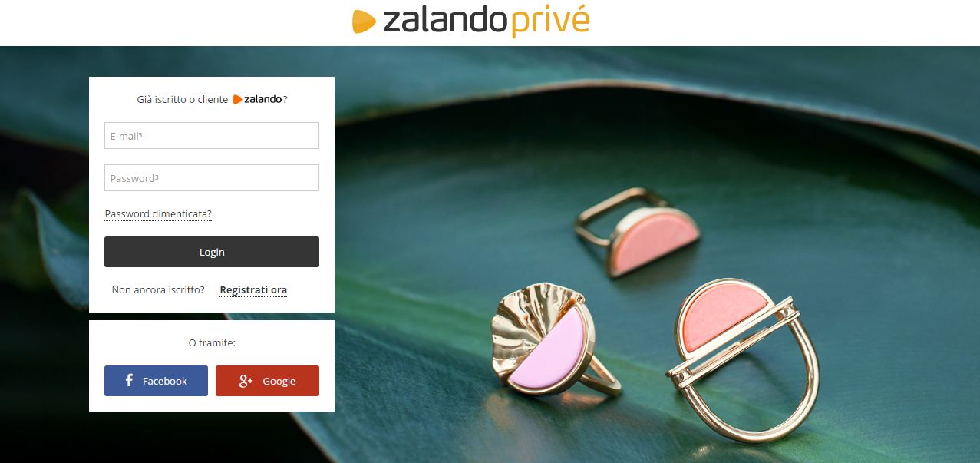Sign in via the blue Facebook button
Image resolution: width=980 pixels, height=463 pixels.
pos(156,381)
